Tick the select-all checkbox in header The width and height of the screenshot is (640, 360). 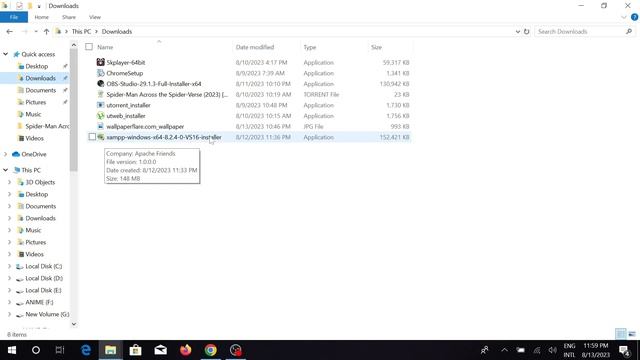click(x=89, y=47)
